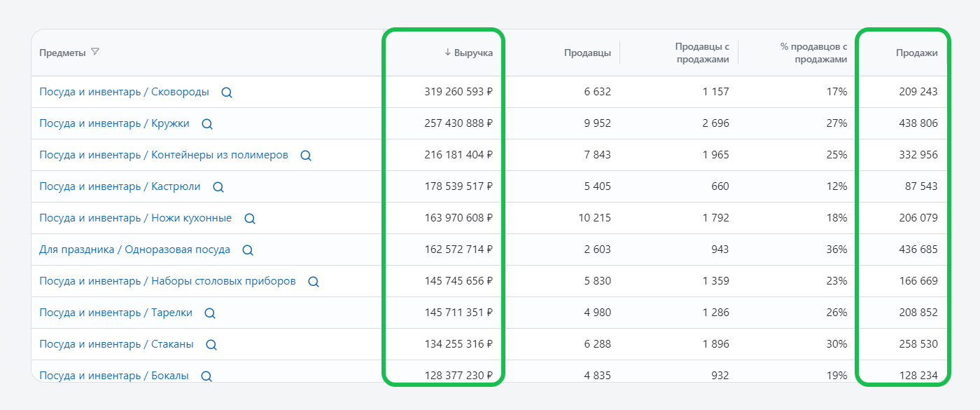Click the search icon beside Ножи кухонные
Screen dimensions: 980x410
pyautogui.click(x=250, y=219)
